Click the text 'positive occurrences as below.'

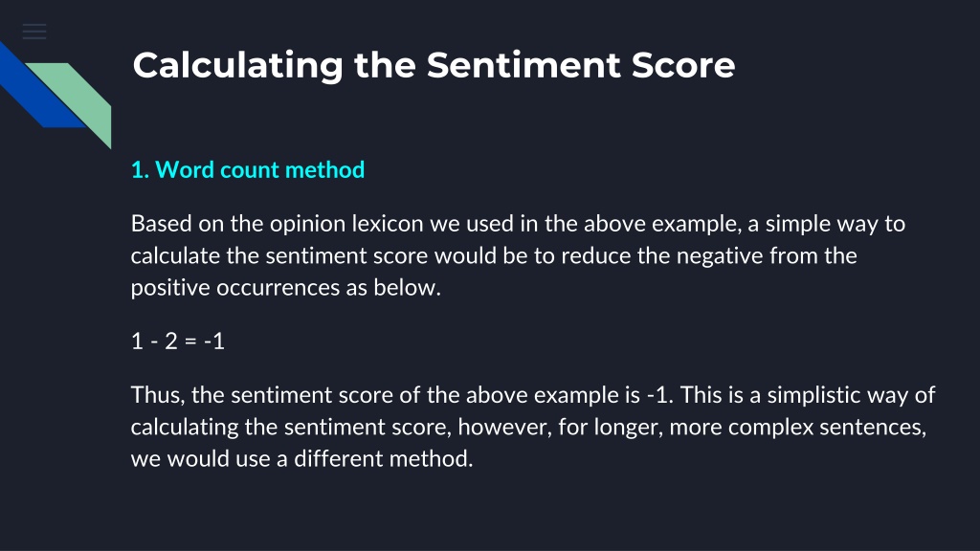pos(285,287)
